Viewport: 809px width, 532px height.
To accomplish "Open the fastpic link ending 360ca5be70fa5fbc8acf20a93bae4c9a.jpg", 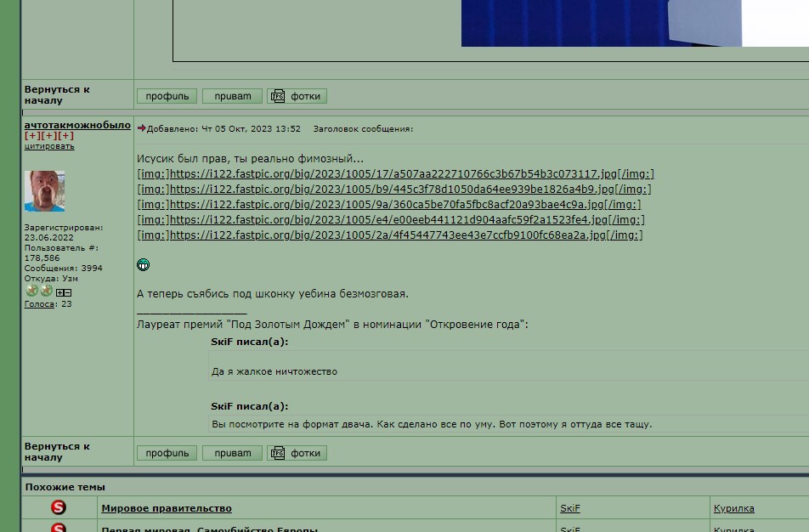I will pos(389,204).
